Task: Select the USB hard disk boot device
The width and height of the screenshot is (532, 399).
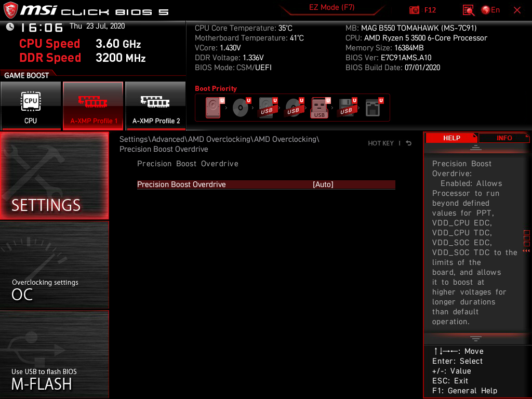Action: tap(268, 108)
